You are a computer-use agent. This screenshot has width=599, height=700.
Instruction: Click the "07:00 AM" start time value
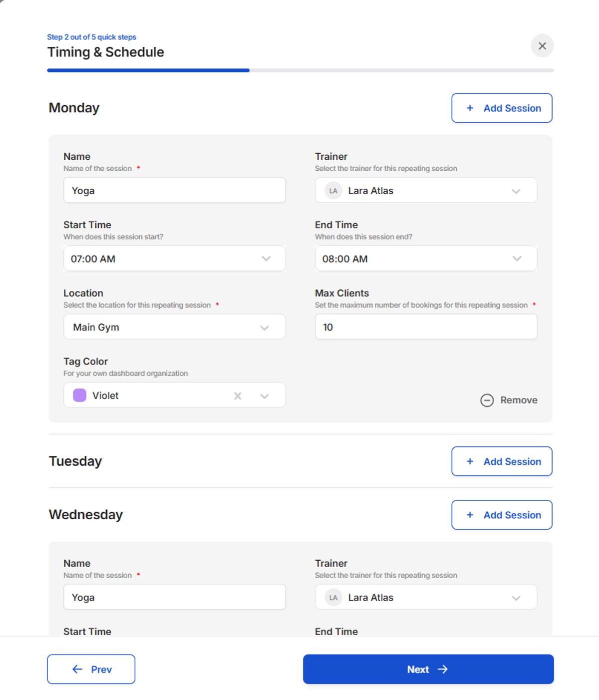click(x=93, y=259)
